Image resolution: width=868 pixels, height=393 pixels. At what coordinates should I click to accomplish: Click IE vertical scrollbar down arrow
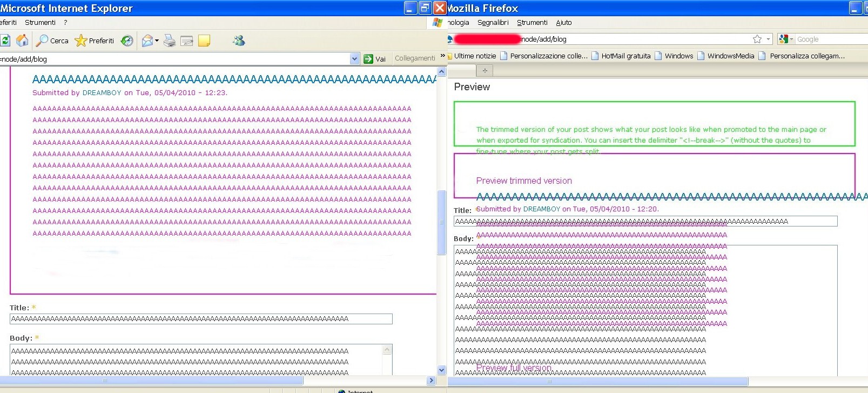(x=441, y=370)
